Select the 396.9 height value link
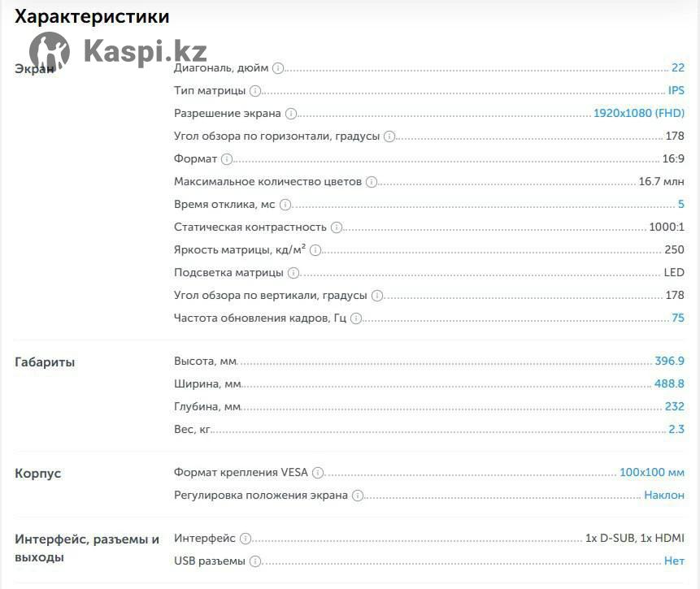 pos(670,362)
